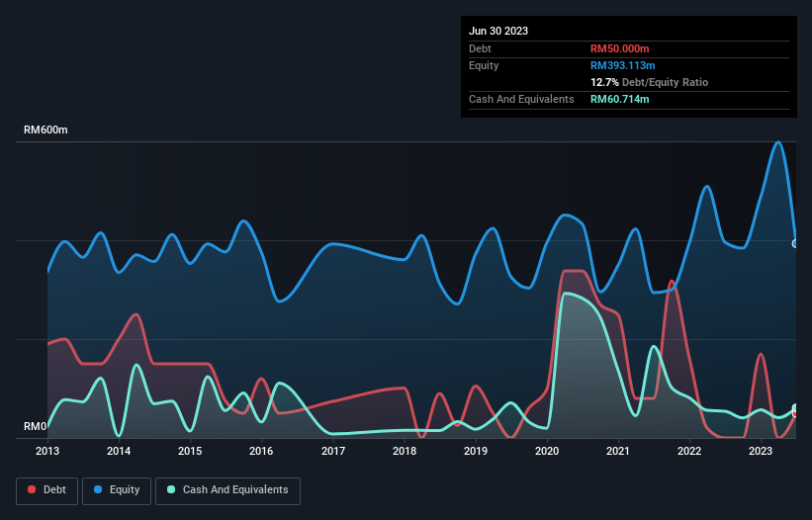Select the 2016 x-axis label
Screen dimensions: 812x520
point(261,451)
